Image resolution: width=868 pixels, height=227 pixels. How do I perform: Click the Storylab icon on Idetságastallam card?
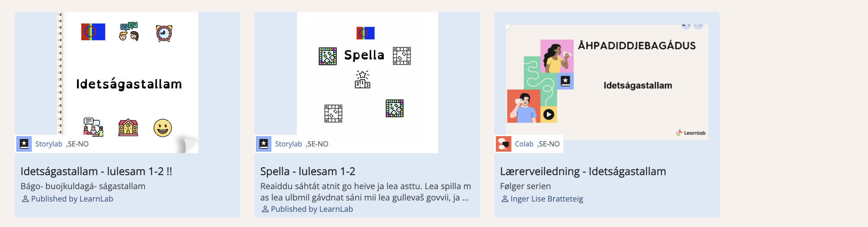[x=24, y=144]
